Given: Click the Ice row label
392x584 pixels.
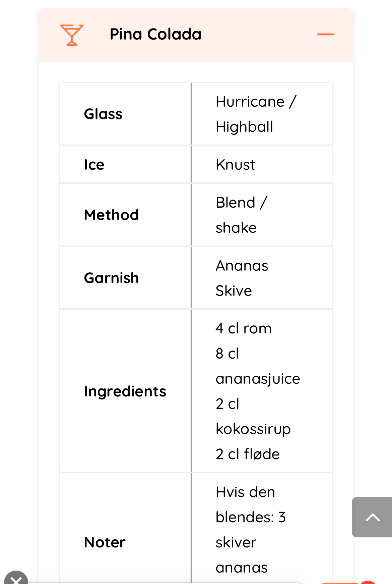Looking at the screenshot, I should 94,165.
